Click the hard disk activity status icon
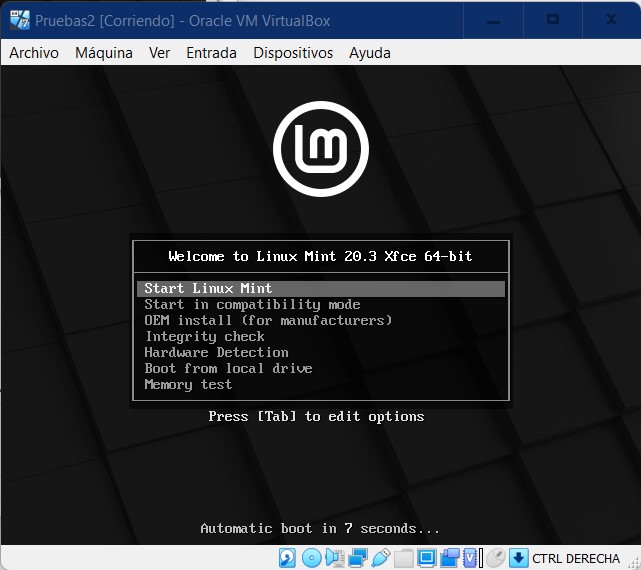This screenshot has width=641, height=570. 287,558
